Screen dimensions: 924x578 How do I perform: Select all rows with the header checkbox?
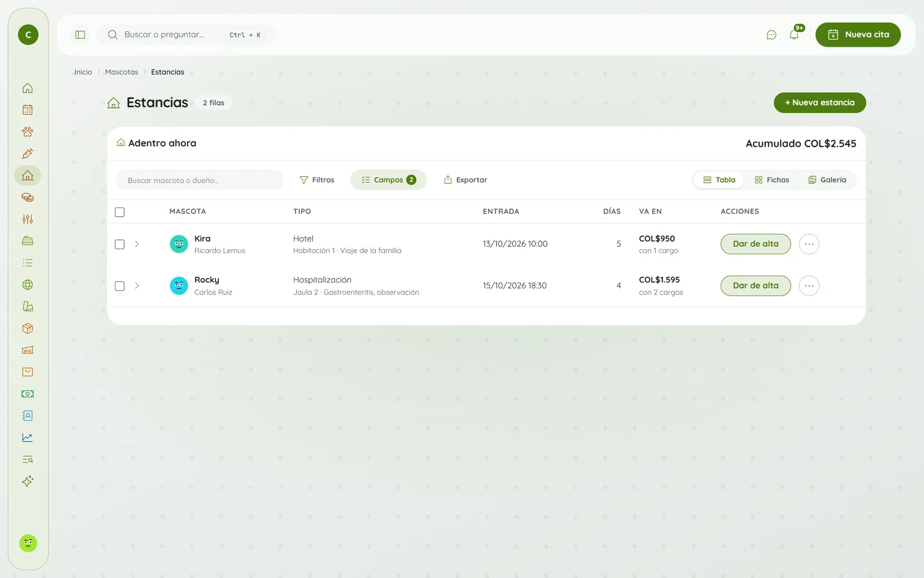[120, 212]
